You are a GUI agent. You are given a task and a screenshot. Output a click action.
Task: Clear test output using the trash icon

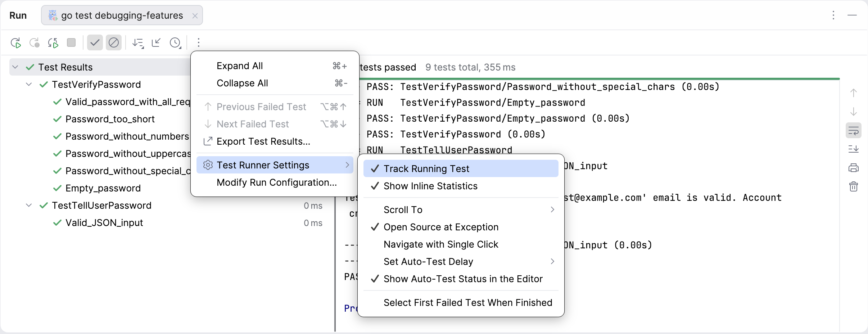pos(854,186)
